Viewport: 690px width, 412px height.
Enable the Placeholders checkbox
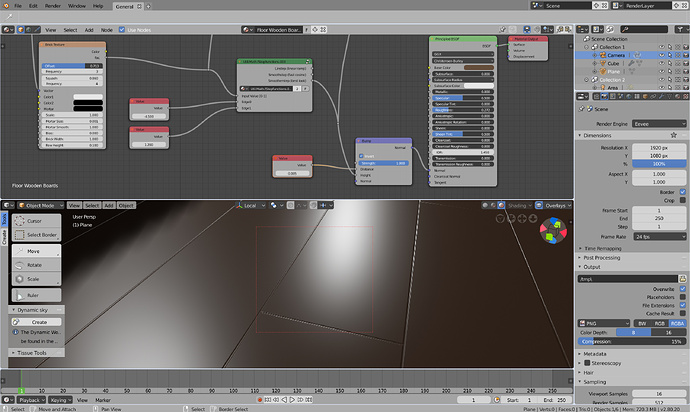(x=683, y=297)
